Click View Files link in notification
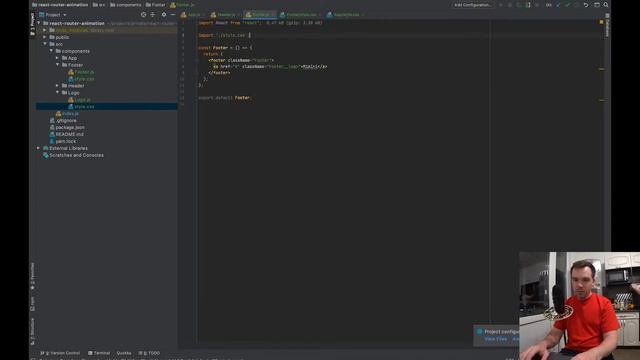This screenshot has height=360, width=640. click(x=496, y=339)
